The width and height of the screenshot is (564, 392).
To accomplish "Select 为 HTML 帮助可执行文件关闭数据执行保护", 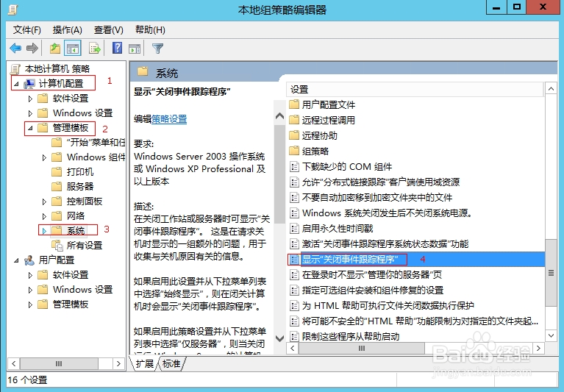I will coord(388,306).
